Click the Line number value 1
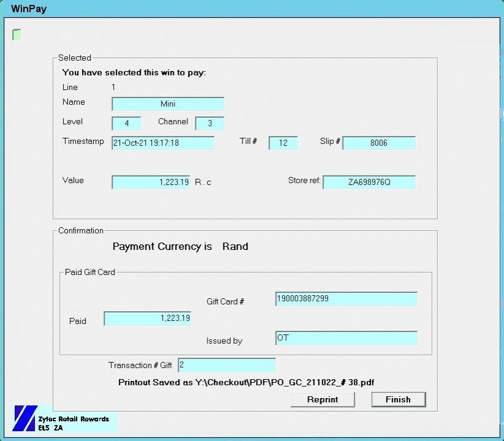Screen dimensions: 504x441 tap(113, 88)
